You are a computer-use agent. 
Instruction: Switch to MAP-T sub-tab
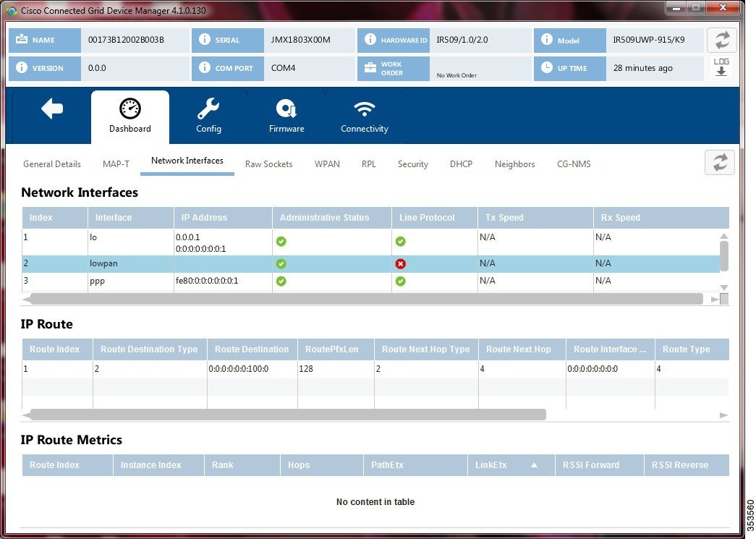tap(116, 164)
